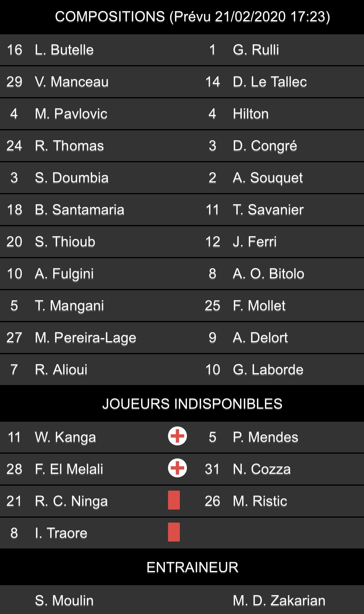Select unavailable player N. Cozza
This screenshot has width=364, height=614.
[261, 469]
